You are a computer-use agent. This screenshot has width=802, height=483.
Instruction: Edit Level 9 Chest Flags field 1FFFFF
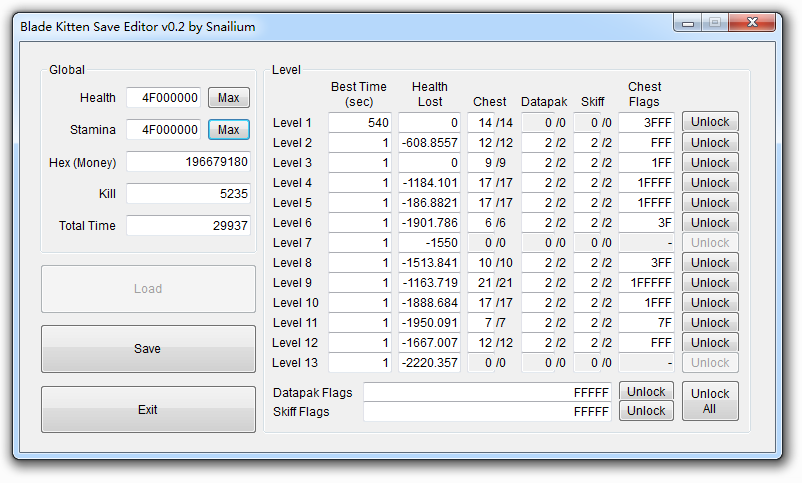point(647,283)
